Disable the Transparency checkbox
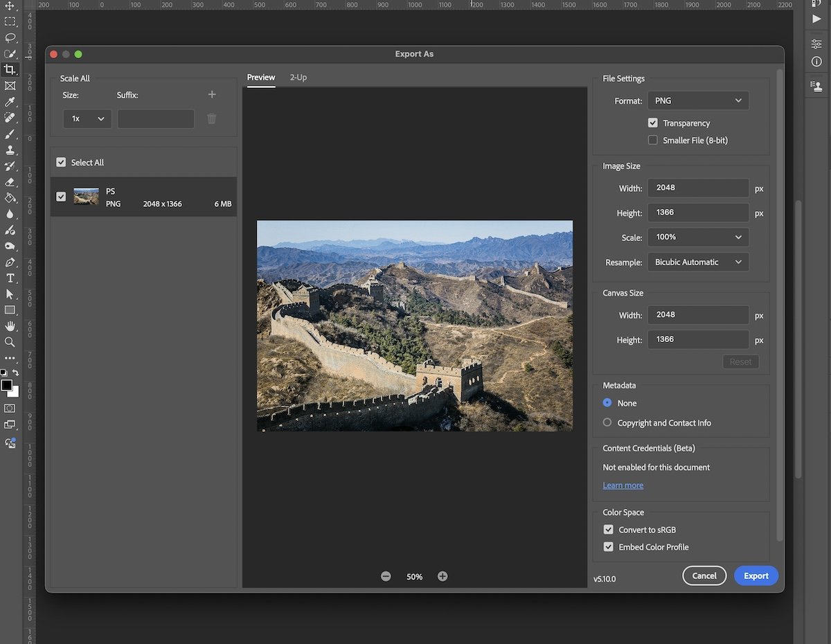This screenshot has width=831, height=644. click(x=652, y=123)
